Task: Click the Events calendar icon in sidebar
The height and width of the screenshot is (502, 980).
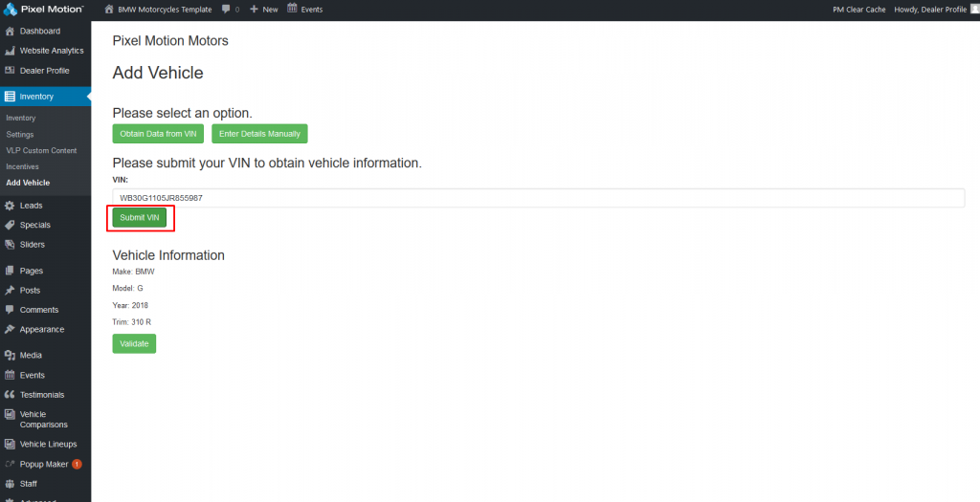Action: tap(10, 375)
